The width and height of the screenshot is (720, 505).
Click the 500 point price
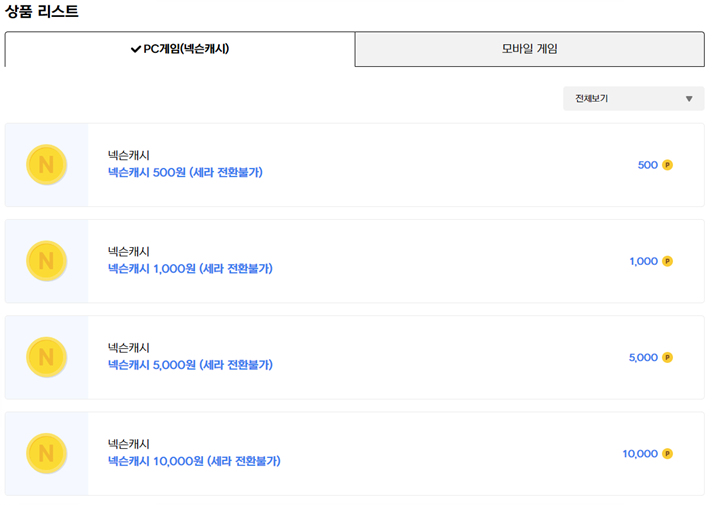click(647, 165)
